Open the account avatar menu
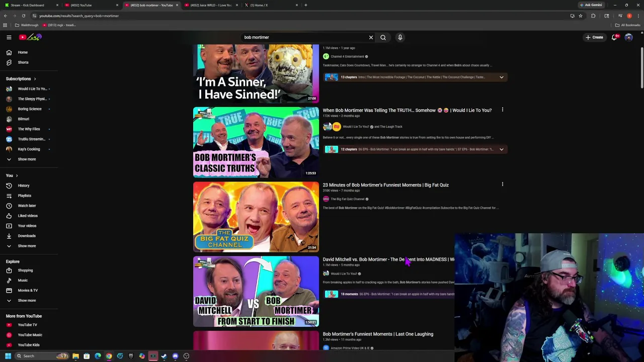Screen dimensions: 644x362 [x=628, y=37]
